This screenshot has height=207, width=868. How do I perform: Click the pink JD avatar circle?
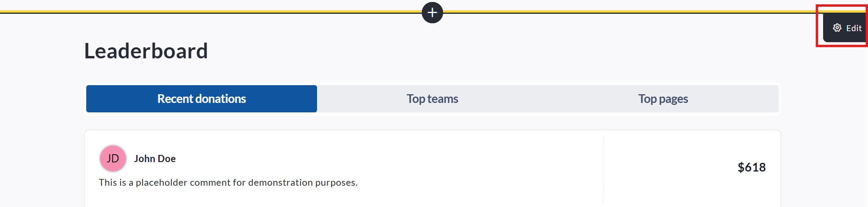click(x=113, y=159)
